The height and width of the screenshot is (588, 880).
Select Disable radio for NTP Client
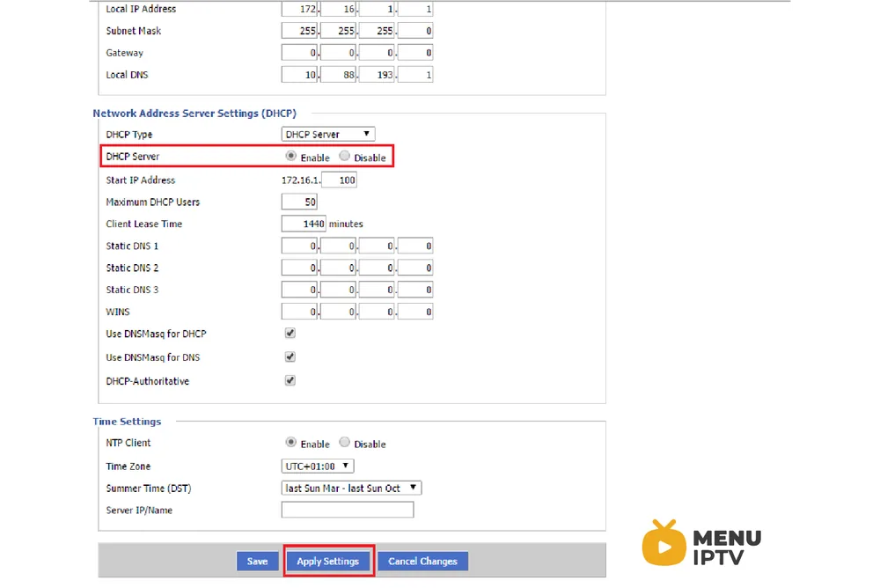click(x=345, y=443)
